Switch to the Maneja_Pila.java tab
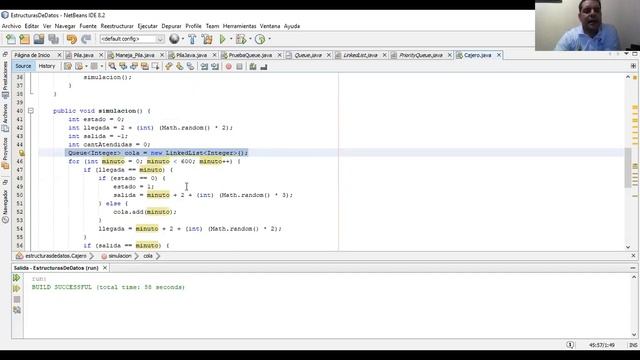The image size is (640, 360). click(x=135, y=55)
